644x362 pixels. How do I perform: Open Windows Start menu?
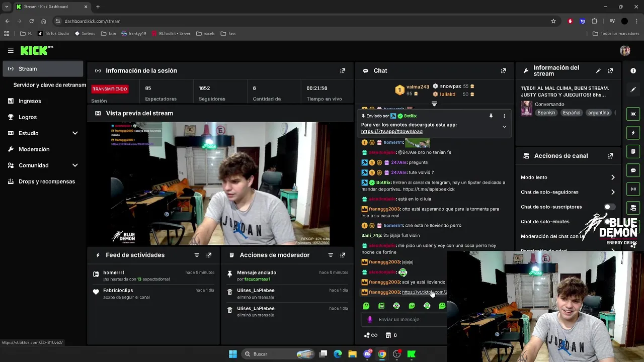point(233,354)
